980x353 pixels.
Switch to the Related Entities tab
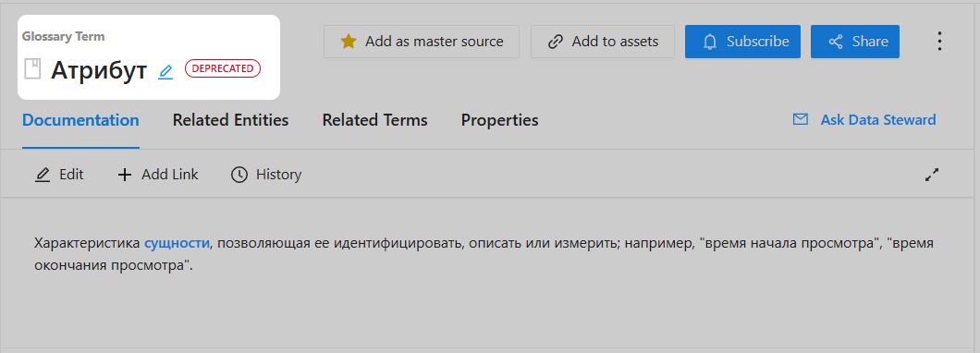pos(230,120)
